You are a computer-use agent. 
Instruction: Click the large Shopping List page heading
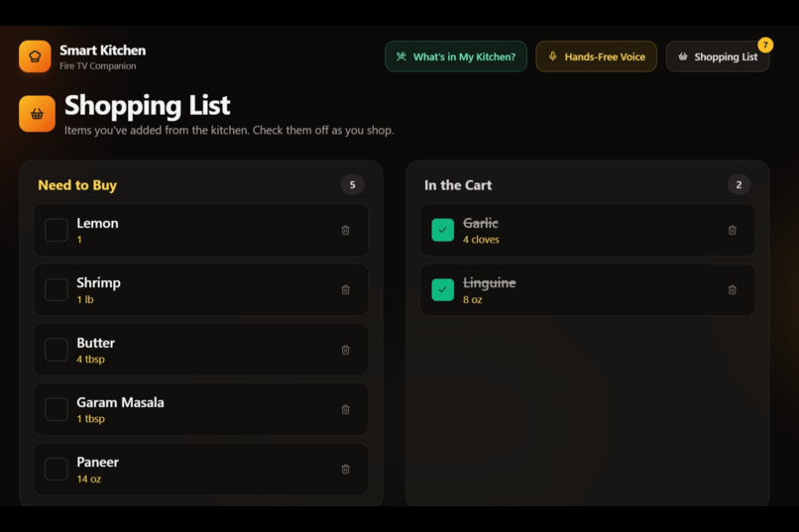pos(148,106)
